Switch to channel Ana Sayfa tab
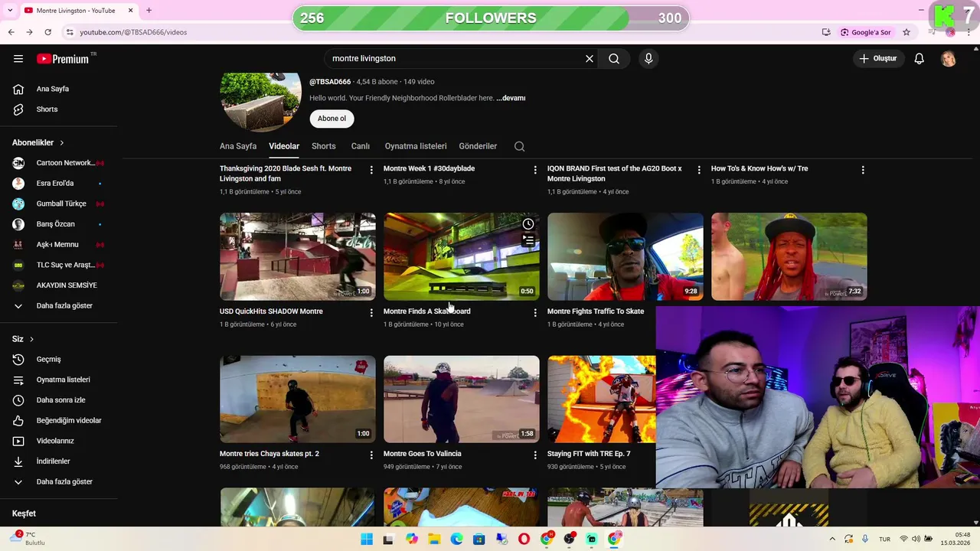The width and height of the screenshot is (980, 551). point(238,146)
